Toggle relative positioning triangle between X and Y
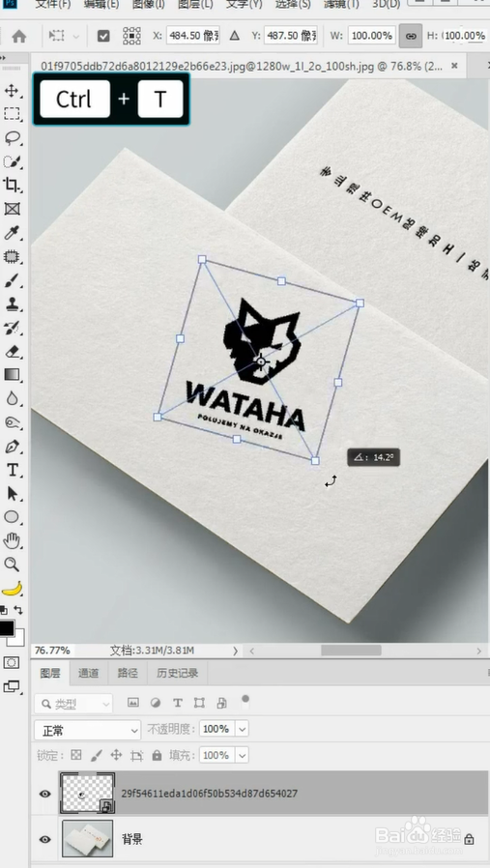Image resolution: width=490 pixels, height=868 pixels. click(235, 36)
